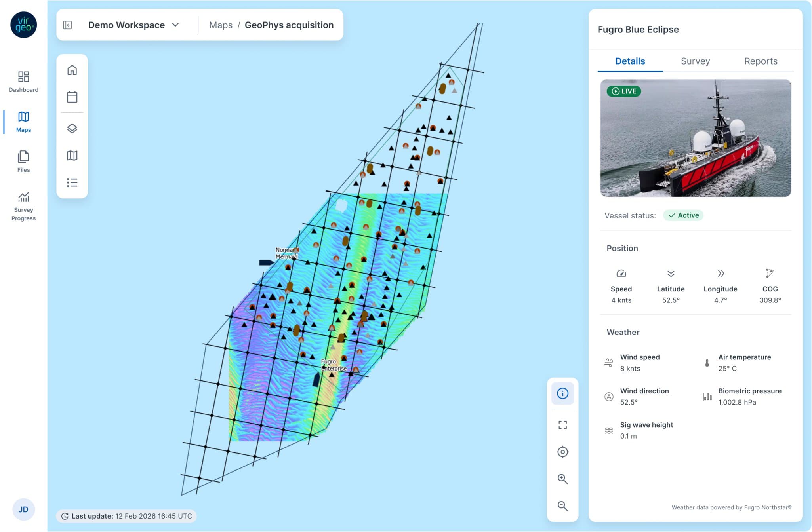
Task: Click the Last update clock icon
Action: click(65, 516)
